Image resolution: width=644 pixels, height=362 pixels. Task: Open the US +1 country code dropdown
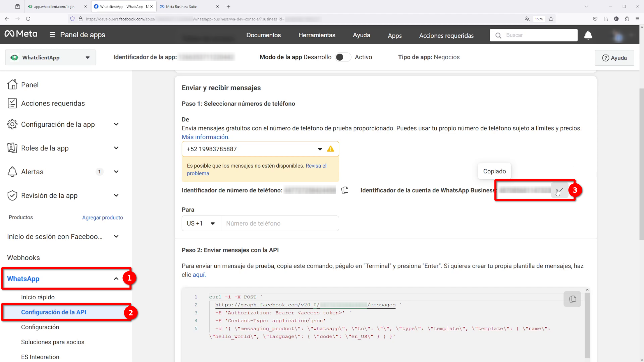tap(201, 223)
